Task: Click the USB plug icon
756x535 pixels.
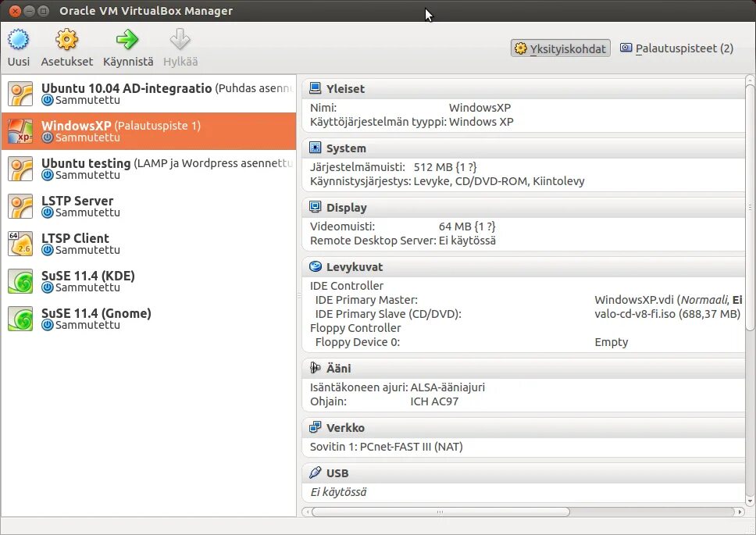Action: [x=315, y=473]
